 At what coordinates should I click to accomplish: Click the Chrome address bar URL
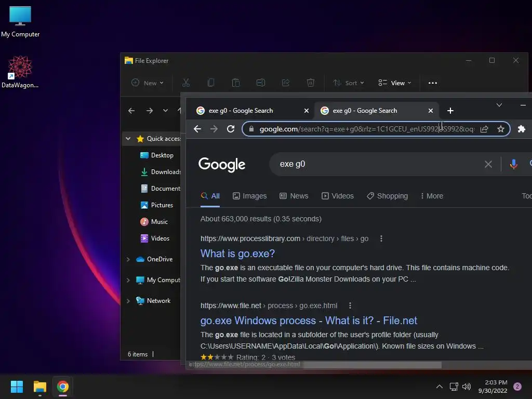(x=367, y=129)
